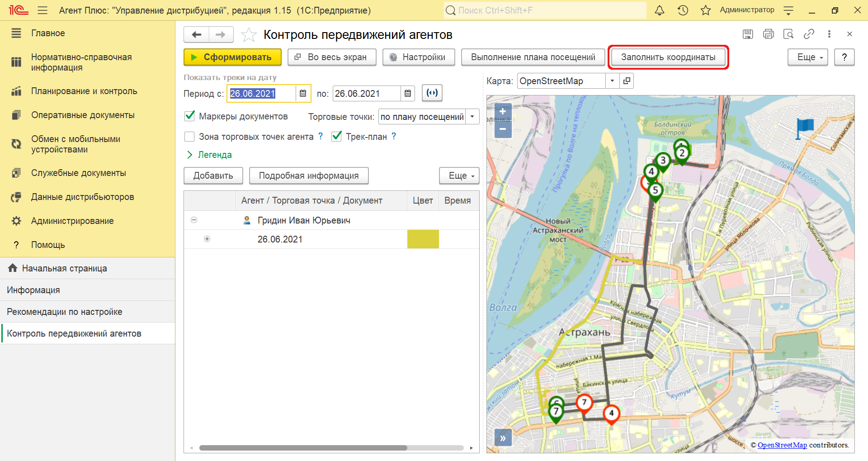The width and height of the screenshot is (868, 461).
Task: Enable Зона торговых точек агента checkbox
Action: [190, 136]
